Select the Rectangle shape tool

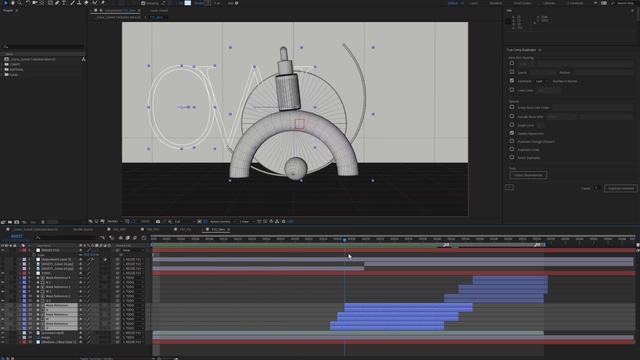click(x=50, y=3)
